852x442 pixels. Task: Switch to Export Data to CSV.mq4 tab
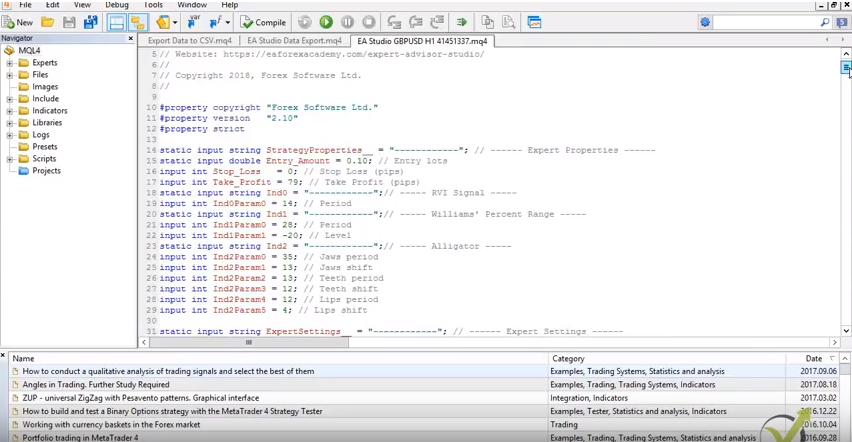click(190, 41)
